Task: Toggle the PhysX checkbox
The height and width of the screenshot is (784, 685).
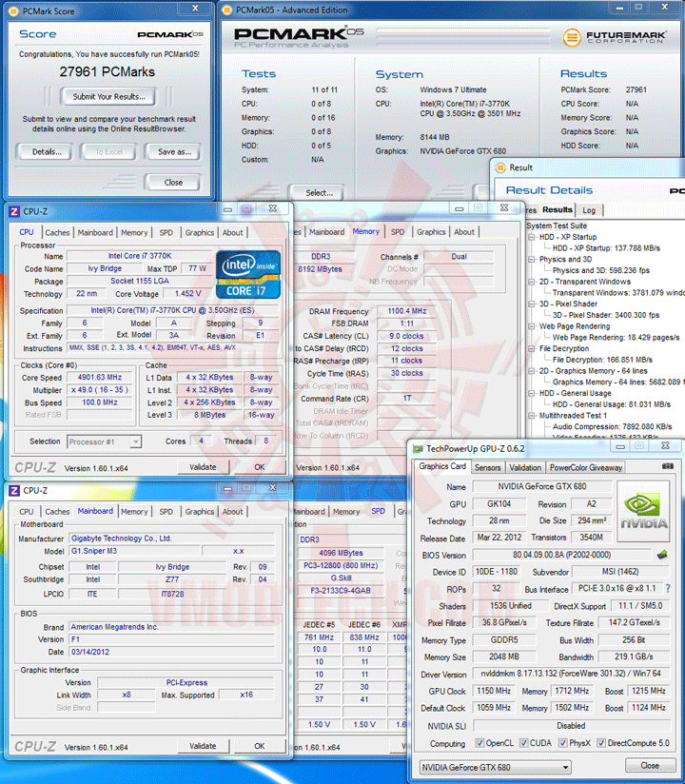Action: click(563, 743)
